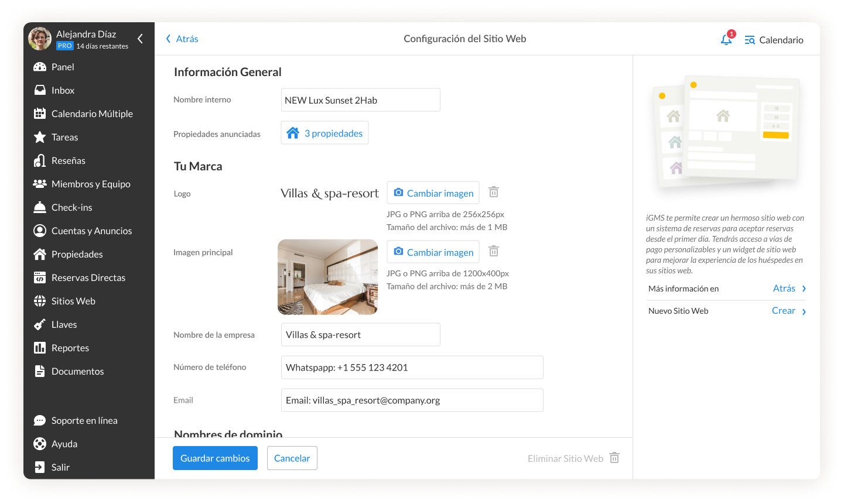Delete logo with trash icon
Screen dimensions: 844x504
(494, 192)
